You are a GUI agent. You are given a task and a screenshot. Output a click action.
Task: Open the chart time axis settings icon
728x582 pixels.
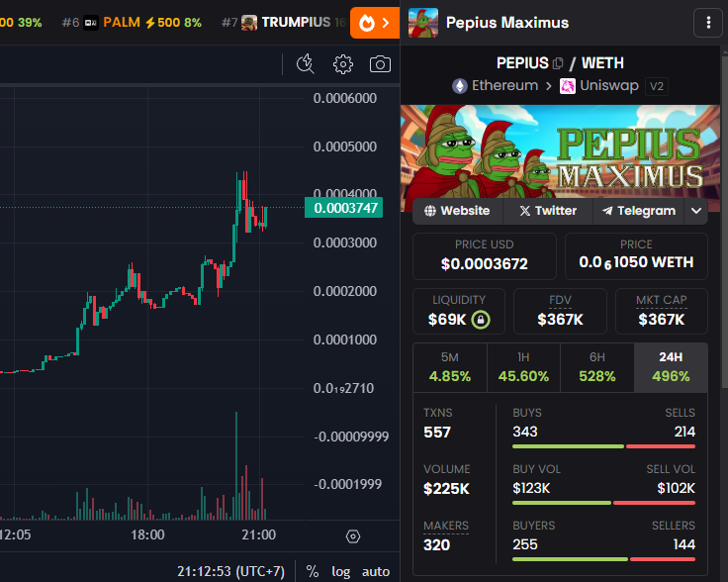tap(353, 536)
